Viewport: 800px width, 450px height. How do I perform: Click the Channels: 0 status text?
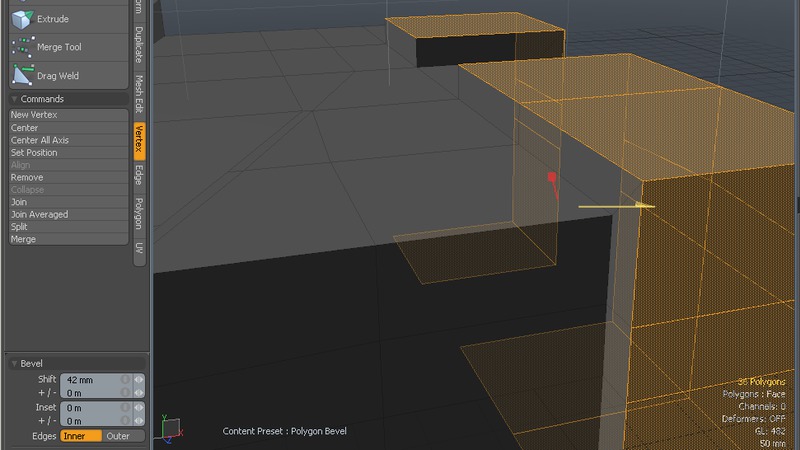pyautogui.click(x=762, y=407)
